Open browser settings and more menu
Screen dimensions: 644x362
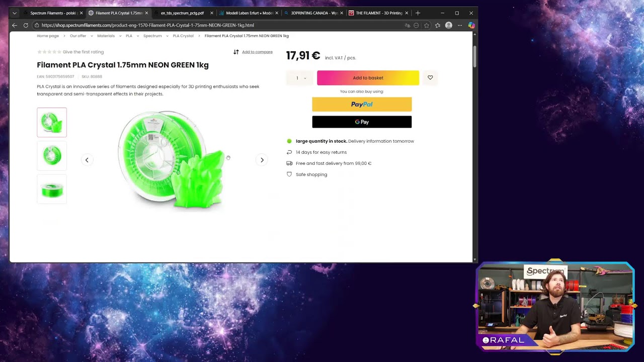tap(460, 25)
